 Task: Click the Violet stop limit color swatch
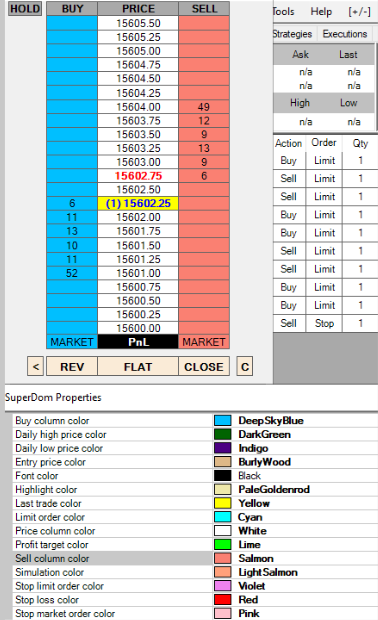223,586
